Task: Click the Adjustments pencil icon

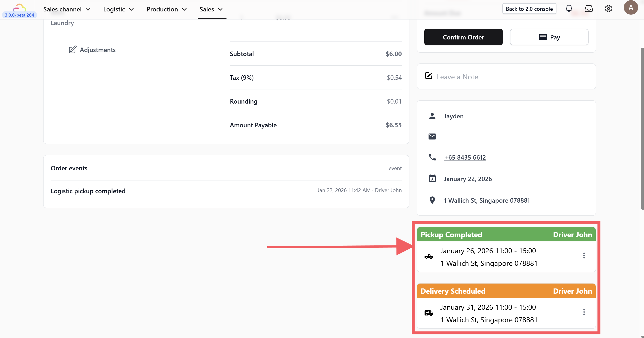Action: point(73,50)
